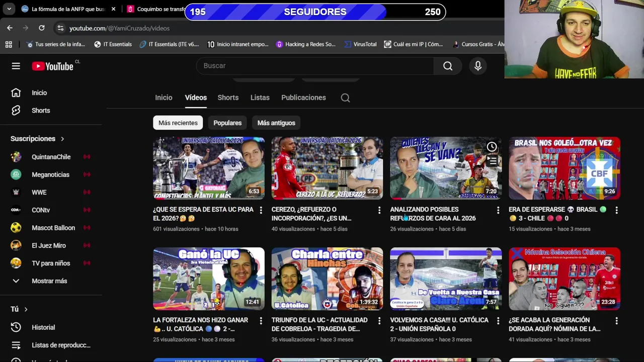This screenshot has height=362, width=644.
Task: Open options for Analizando posibles refuerzos video
Action: [x=498, y=210]
